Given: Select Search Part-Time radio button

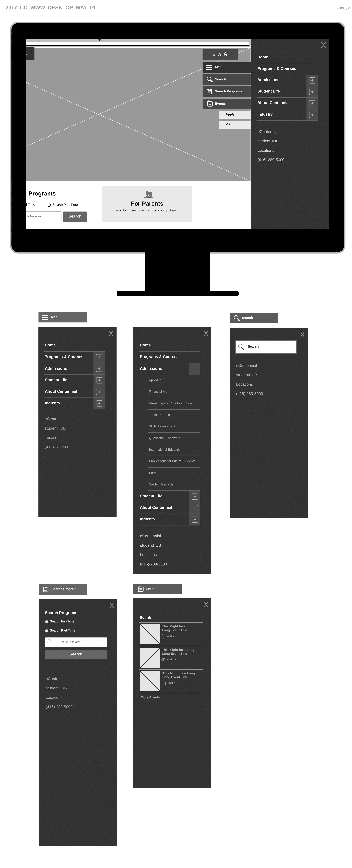Looking at the screenshot, I should click(x=47, y=631).
